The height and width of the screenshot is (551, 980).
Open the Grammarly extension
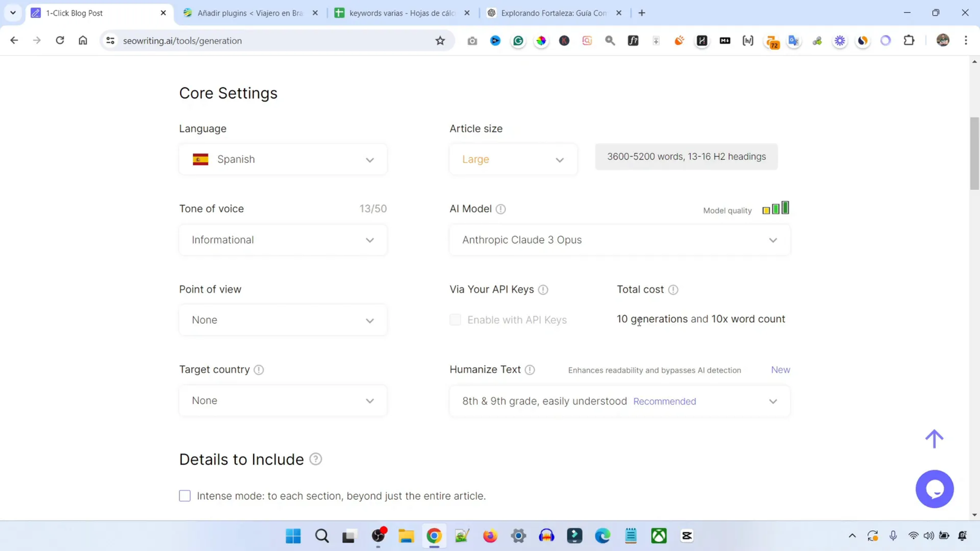pyautogui.click(x=518, y=40)
